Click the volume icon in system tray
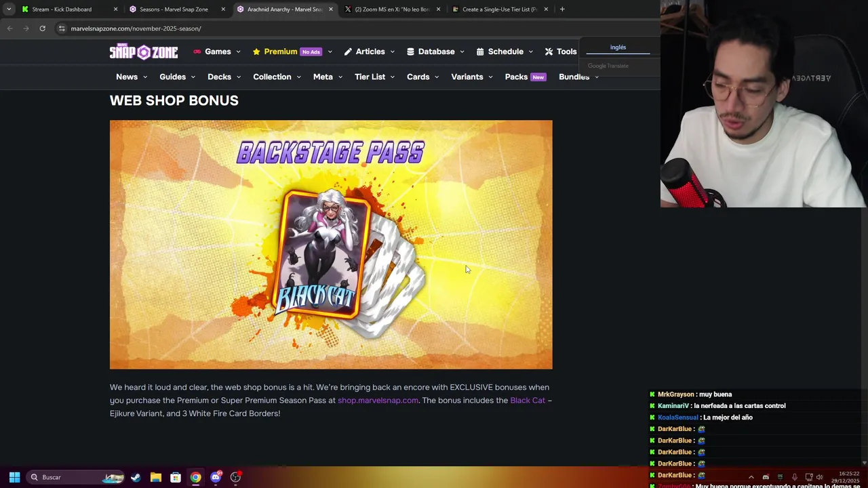Image resolution: width=868 pixels, height=488 pixels. tap(819, 477)
